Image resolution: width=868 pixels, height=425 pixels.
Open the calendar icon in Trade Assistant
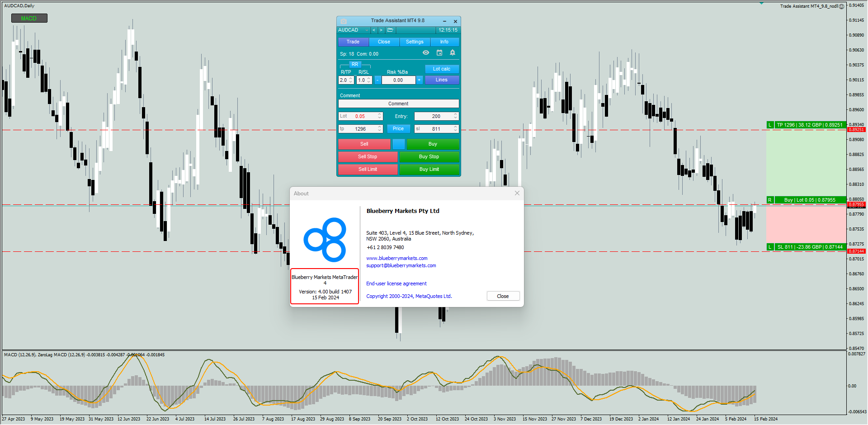pos(439,53)
